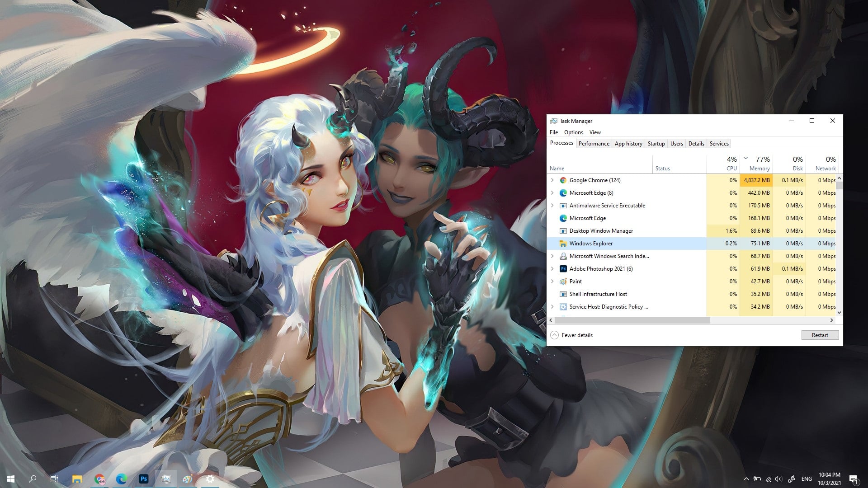Screen dimensions: 868x488
Task: Expand the Microsoft Windows Search Indexer row
Action: pyautogui.click(x=552, y=256)
